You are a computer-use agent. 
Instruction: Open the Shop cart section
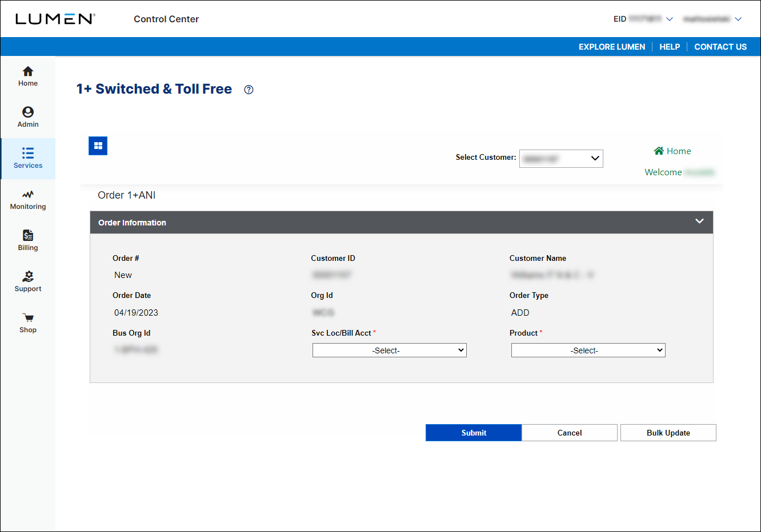pyautogui.click(x=28, y=323)
